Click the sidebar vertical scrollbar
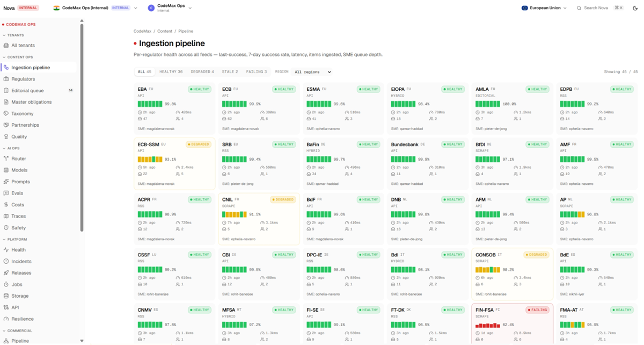This screenshot has height=345, width=644. coord(82,126)
